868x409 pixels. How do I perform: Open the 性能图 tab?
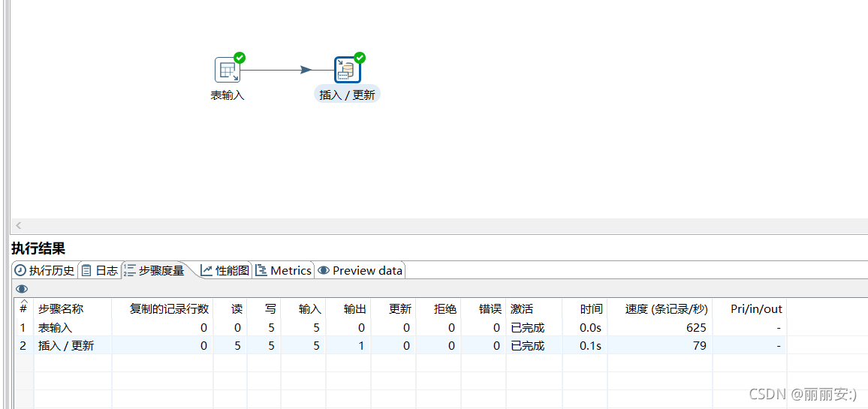pos(225,271)
